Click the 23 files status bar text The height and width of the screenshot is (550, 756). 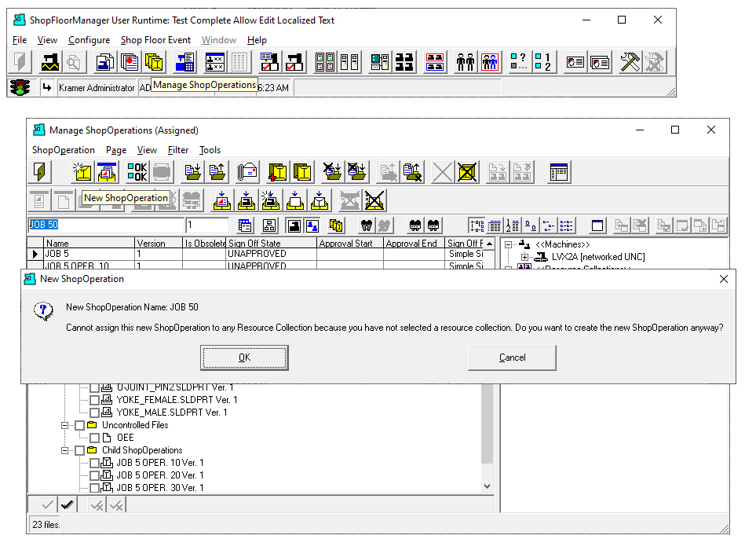(46, 524)
